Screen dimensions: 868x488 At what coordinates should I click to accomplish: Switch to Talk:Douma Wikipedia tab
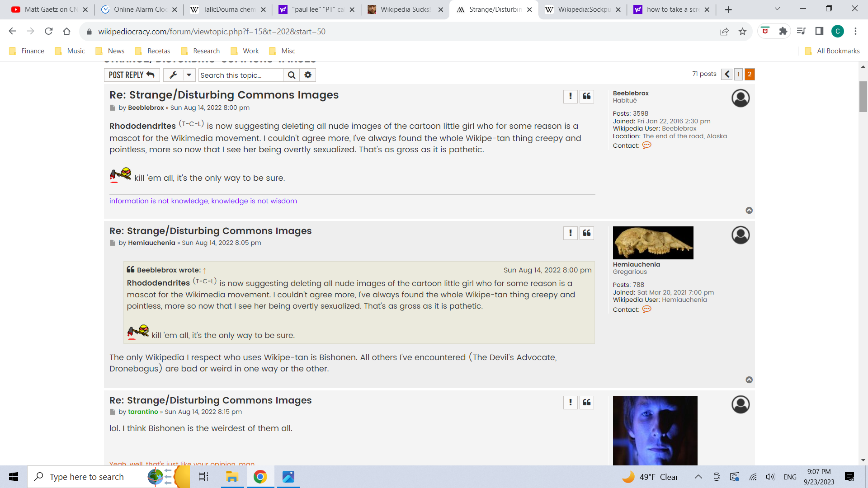point(228,9)
